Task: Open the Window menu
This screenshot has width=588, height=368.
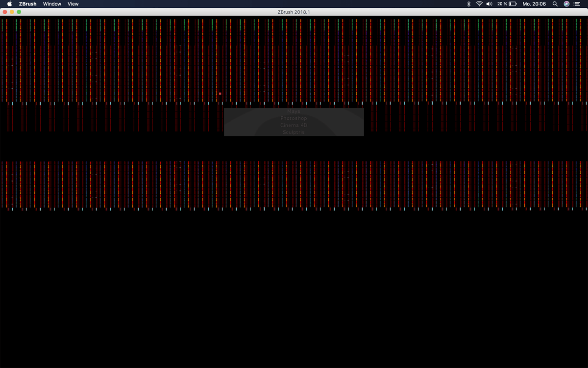Action: tap(52, 4)
